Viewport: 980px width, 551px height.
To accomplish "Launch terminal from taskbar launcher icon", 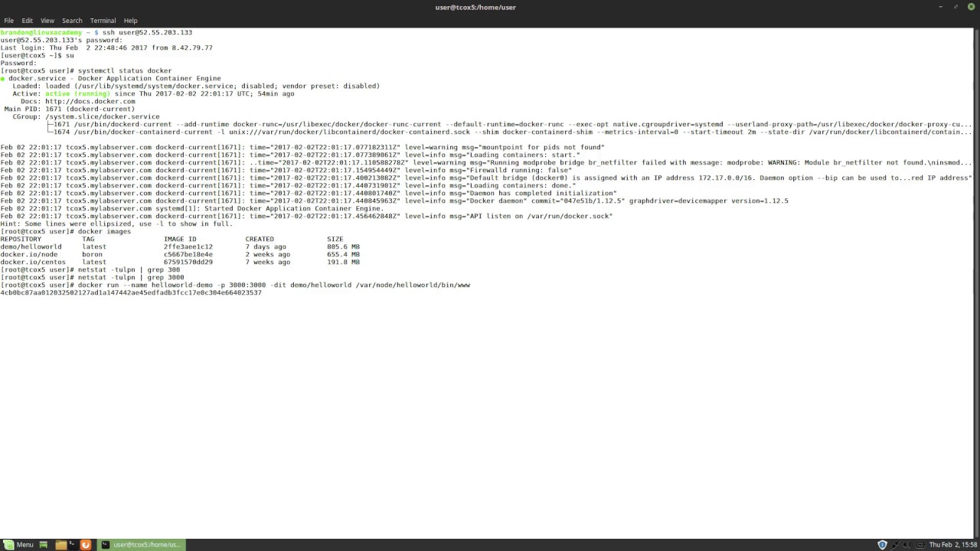I will 72,545.
